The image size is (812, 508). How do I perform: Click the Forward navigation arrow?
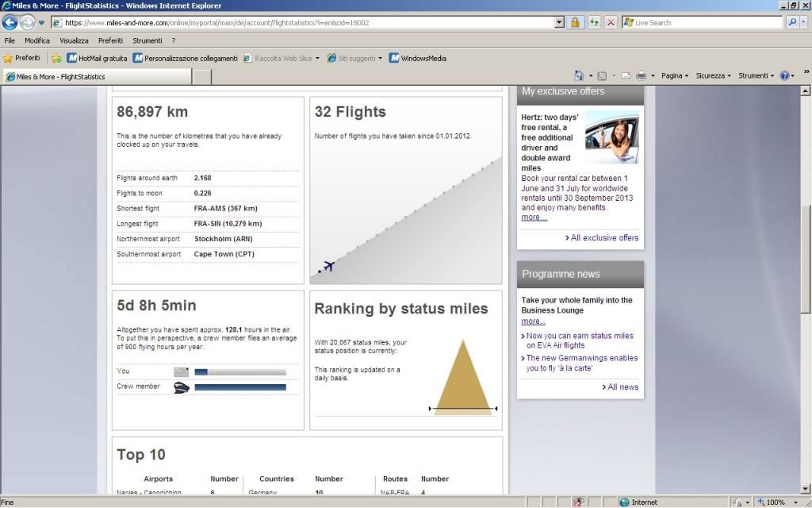point(27,22)
